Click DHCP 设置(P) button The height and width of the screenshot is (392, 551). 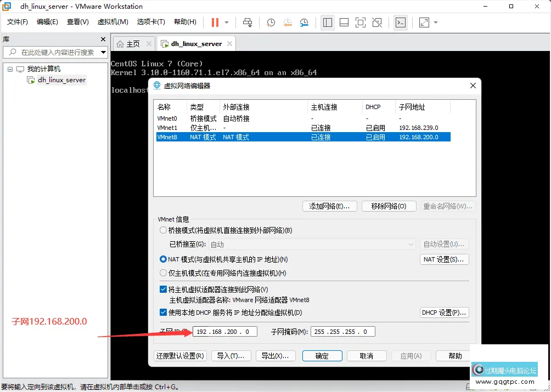(x=445, y=312)
